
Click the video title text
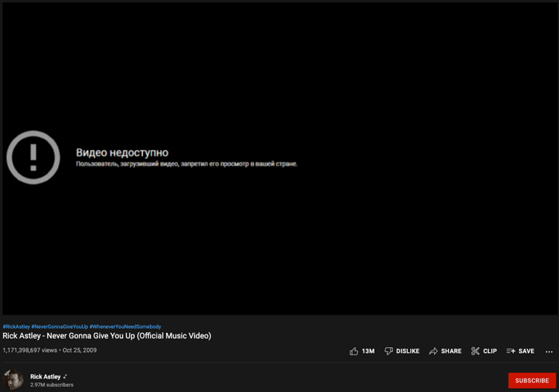click(x=106, y=336)
